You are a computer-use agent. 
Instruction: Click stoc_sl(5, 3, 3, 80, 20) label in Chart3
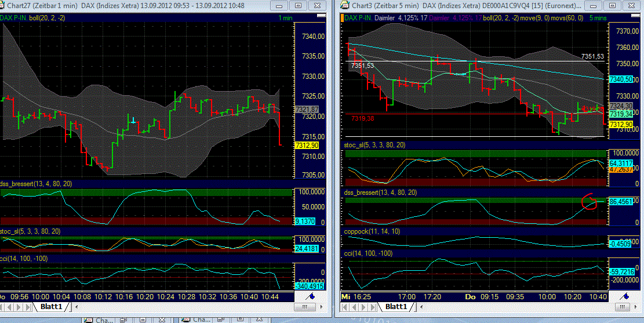(x=374, y=145)
